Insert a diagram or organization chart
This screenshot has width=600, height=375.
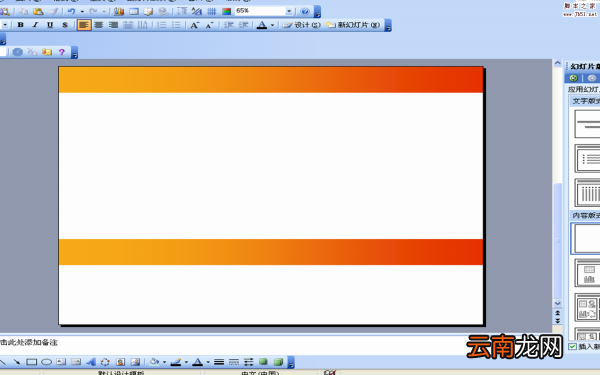point(105,362)
